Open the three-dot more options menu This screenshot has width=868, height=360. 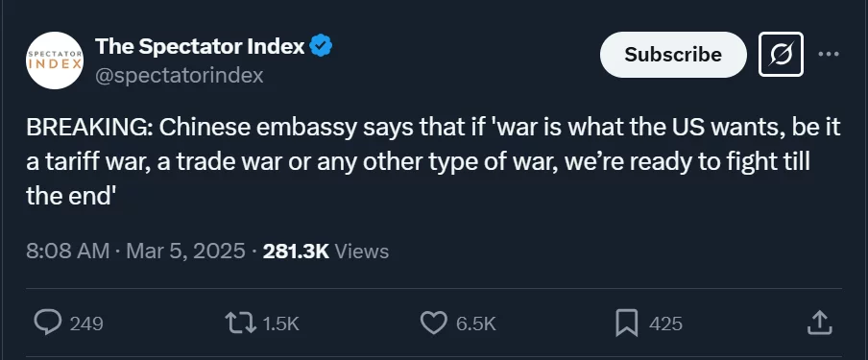pos(828,55)
